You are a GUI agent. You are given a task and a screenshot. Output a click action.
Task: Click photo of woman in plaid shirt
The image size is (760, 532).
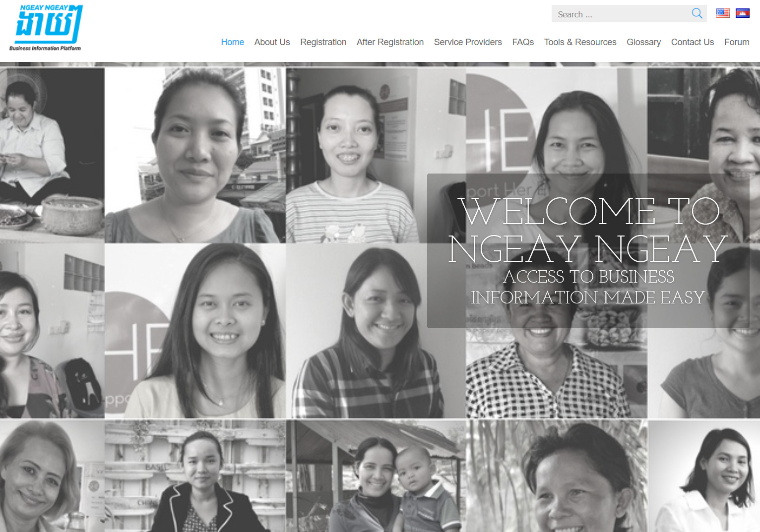tap(376, 331)
